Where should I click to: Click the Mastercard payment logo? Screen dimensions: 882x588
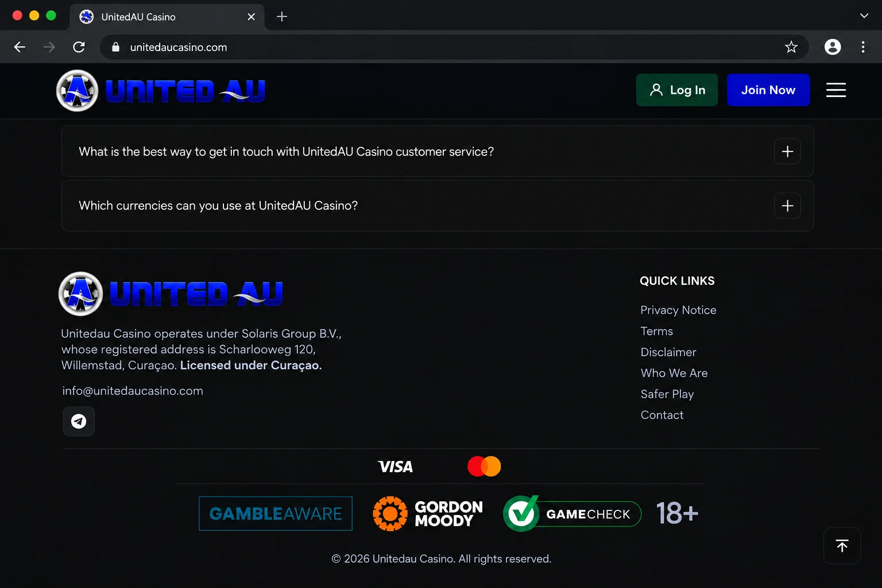click(x=484, y=466)
